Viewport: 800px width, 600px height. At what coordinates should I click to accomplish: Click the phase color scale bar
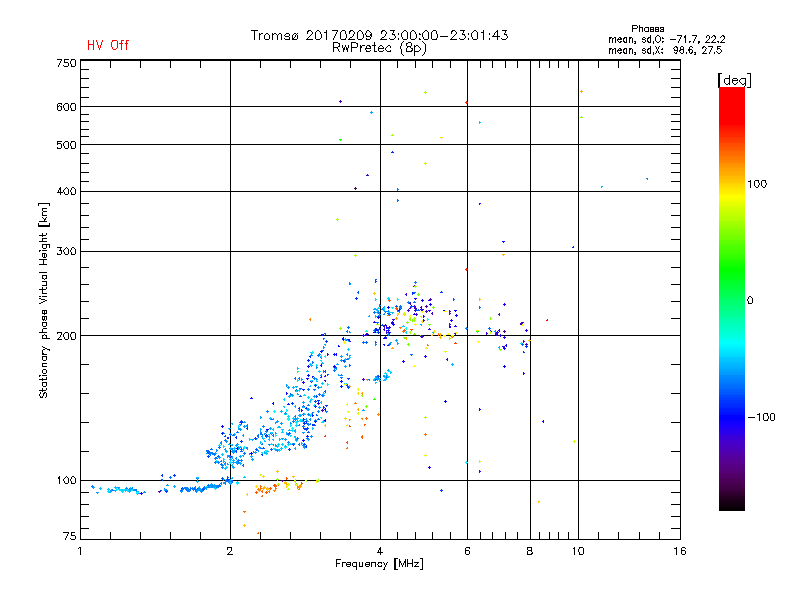click(x=732, y=299)
